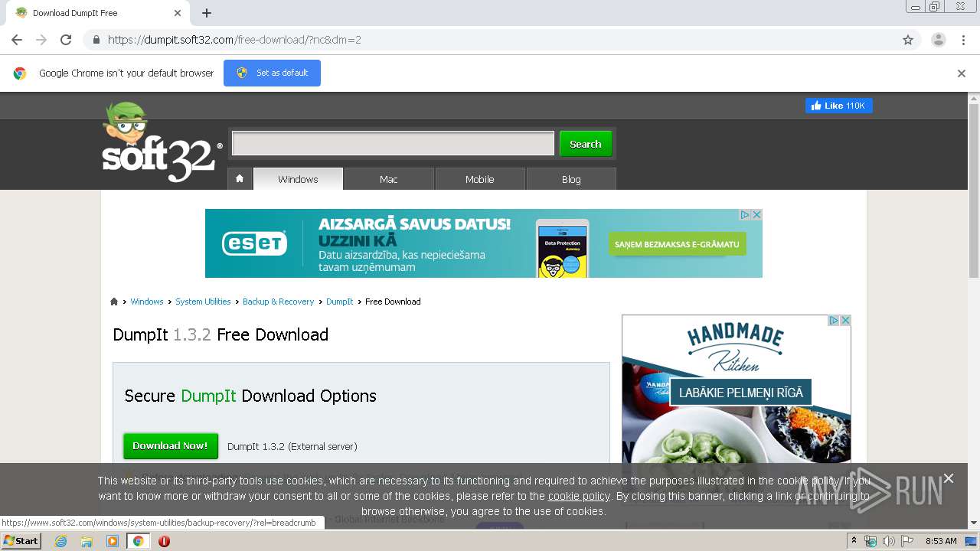The image size is (980, 551).
Task: Open the Windows Start button
Action: 21,541
